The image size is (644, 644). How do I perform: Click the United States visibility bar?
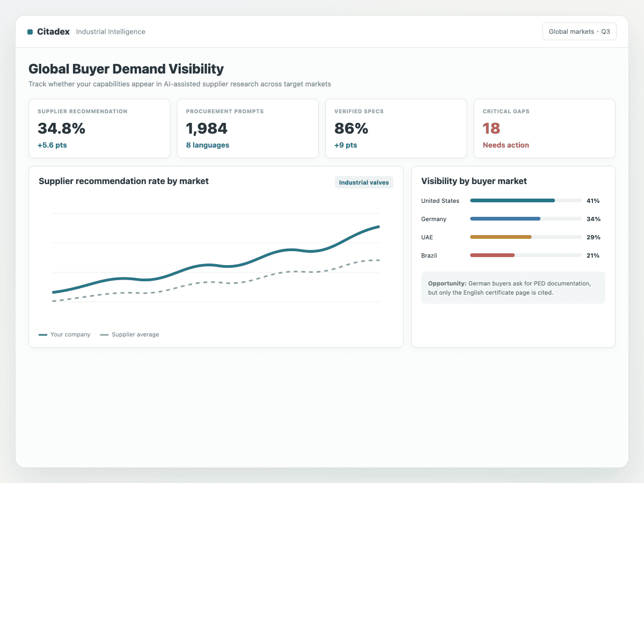tap(526, 201)
